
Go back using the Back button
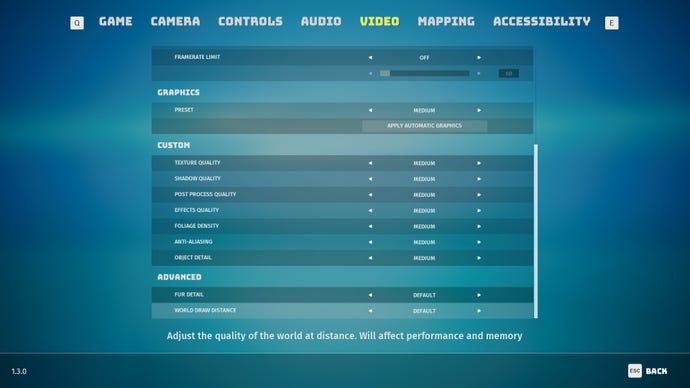pos(657,371)
